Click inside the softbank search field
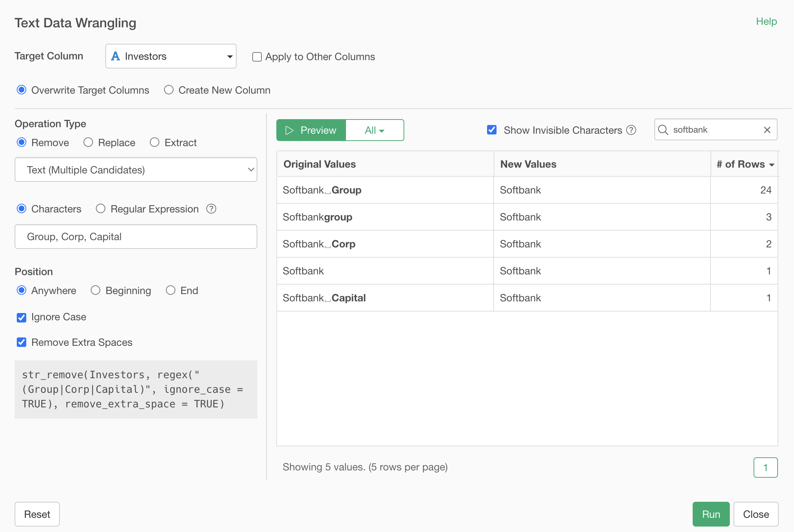Viewport: 794px width, 532px height. tap(711, 130)
